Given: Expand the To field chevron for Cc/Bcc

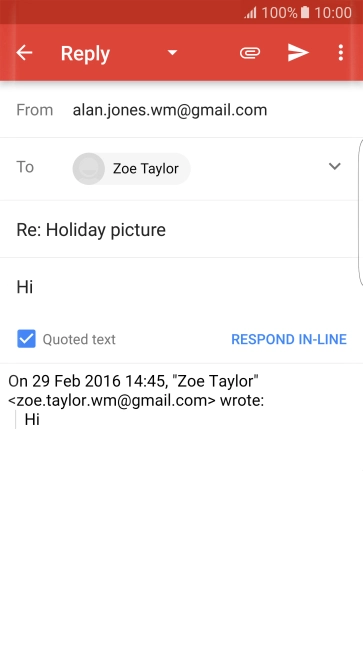Looking at the screenshot, I should pyautogui.click(x=335, y=166).
